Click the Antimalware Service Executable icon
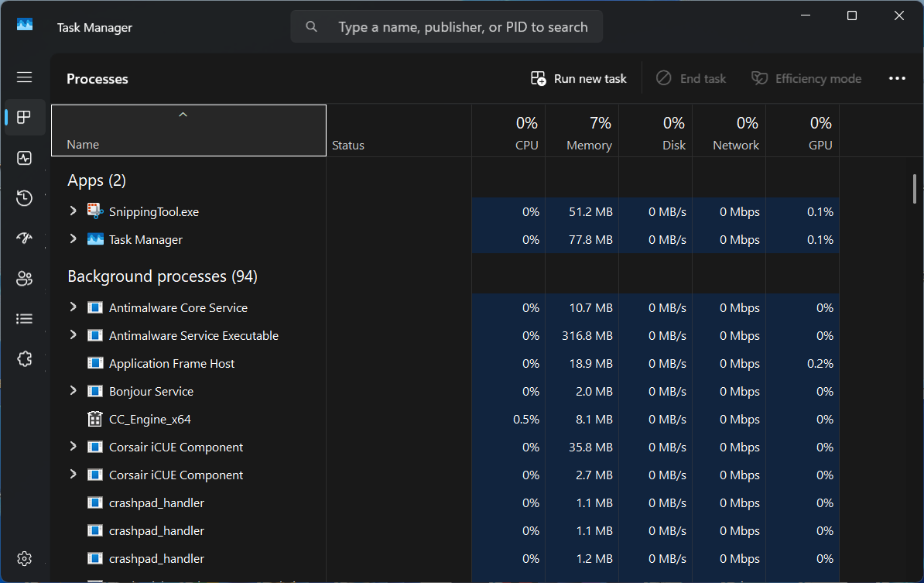Viewport: 924px width, 583px height. 95,335
